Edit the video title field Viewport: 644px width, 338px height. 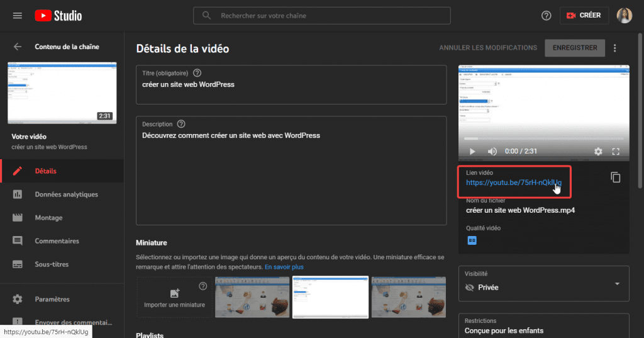point(291,85)
